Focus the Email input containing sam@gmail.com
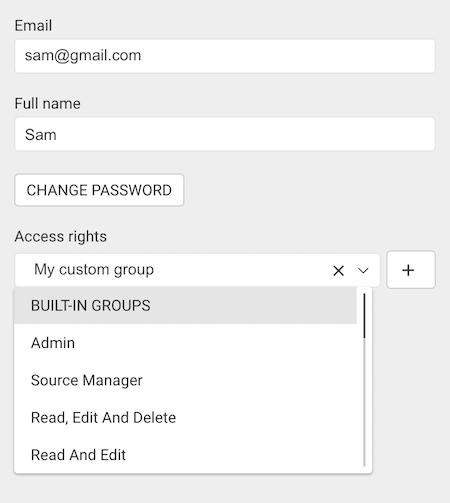Viewport: 450px width, 503px height. (x=225, y=56)
